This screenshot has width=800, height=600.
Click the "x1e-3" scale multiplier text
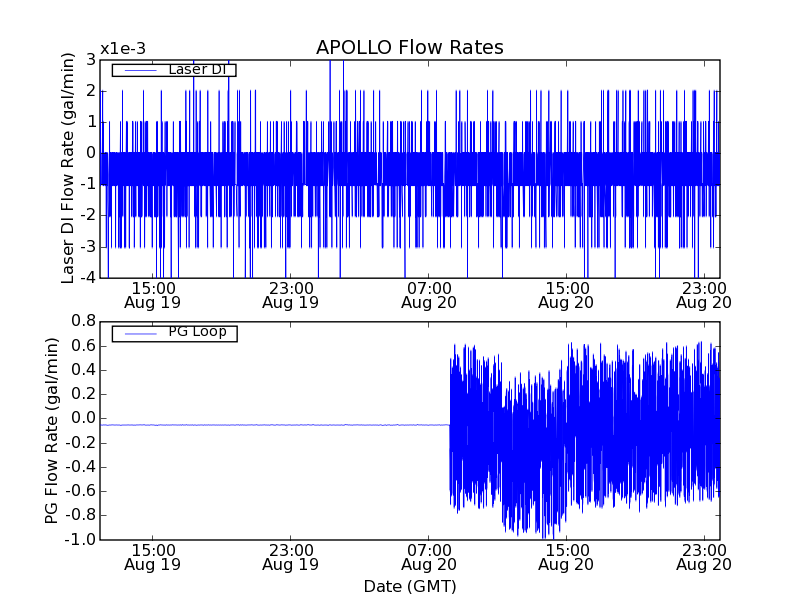point(122,49)
